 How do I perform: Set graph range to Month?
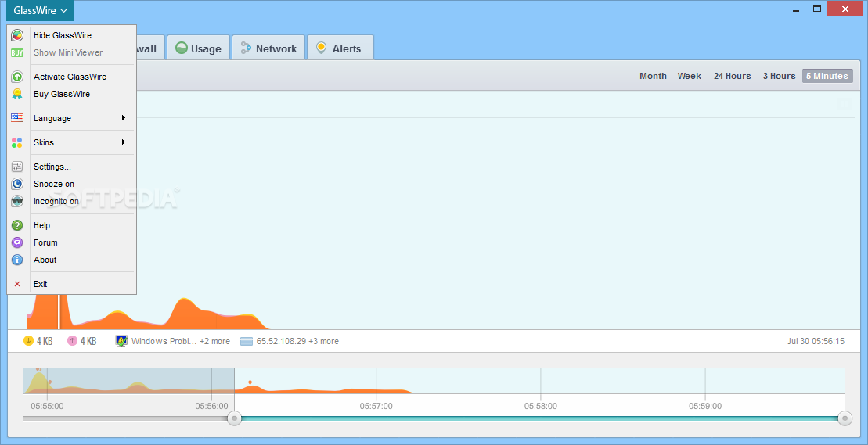click(654, 77)
